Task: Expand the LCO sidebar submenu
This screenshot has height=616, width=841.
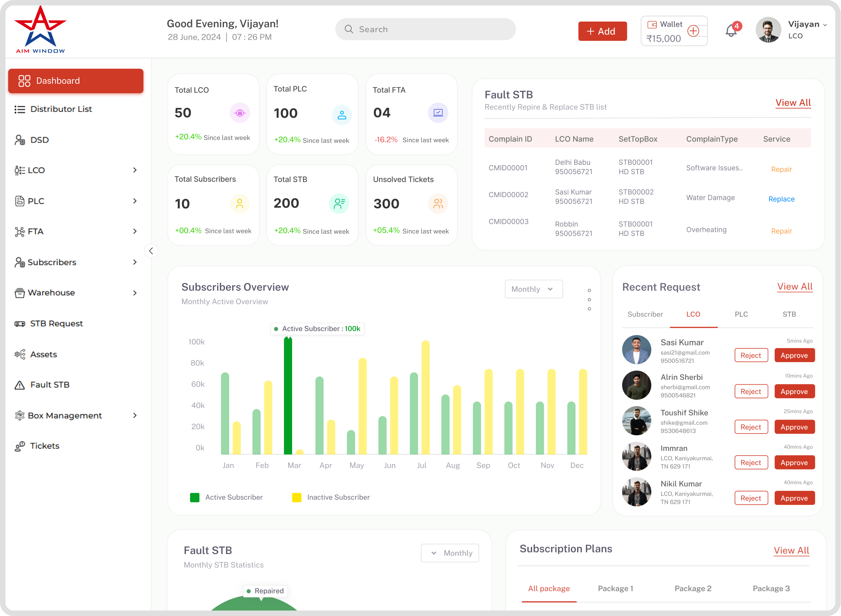Action: point(135,170)
